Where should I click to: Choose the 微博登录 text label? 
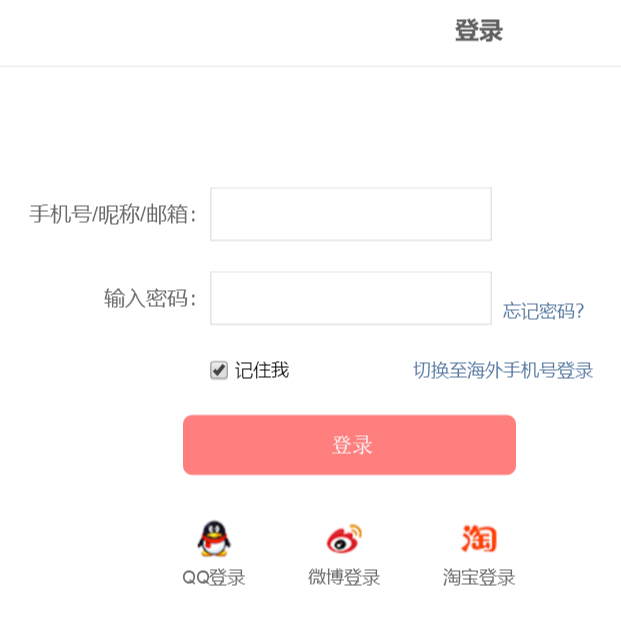[x=344, y=578]
